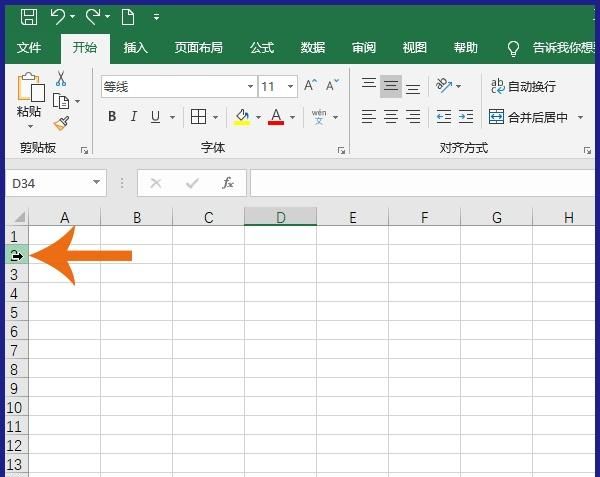Apply the yellow fill color bucket
600x477 pixels.
click(x=242, y=117)
